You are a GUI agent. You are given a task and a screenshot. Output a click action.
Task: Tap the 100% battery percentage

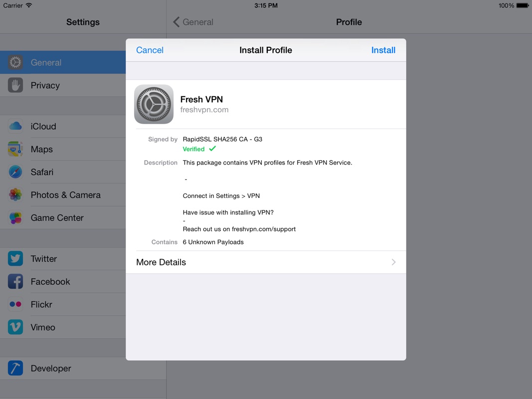506,5
